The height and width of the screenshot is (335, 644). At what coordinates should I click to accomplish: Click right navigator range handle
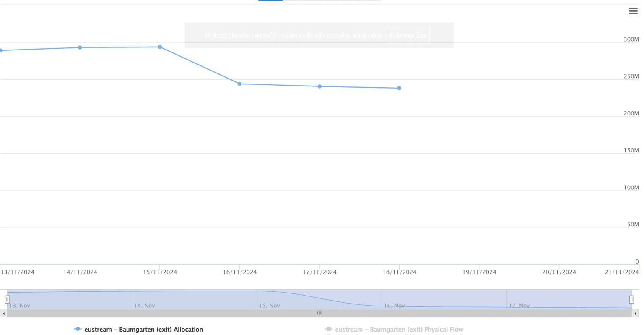tap(631, 299)
